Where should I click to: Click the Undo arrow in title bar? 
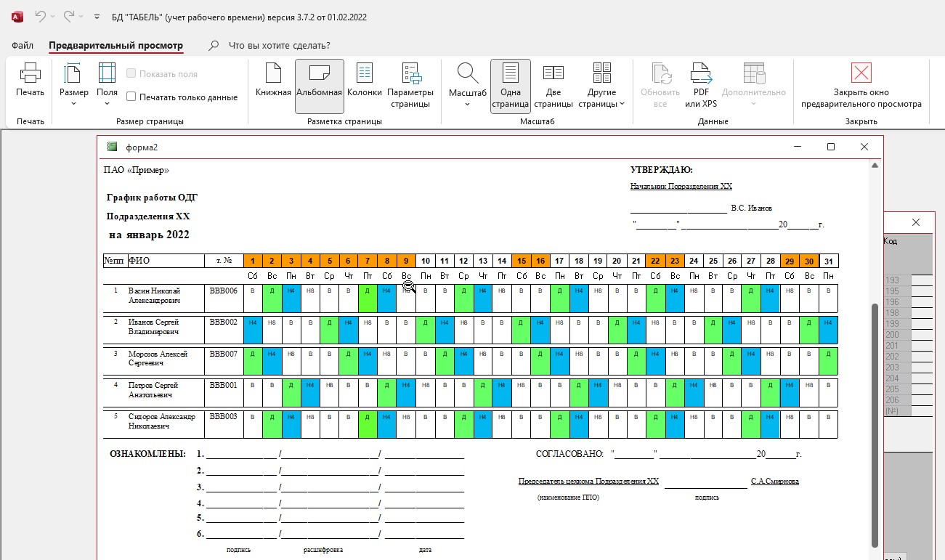[41, 16]
